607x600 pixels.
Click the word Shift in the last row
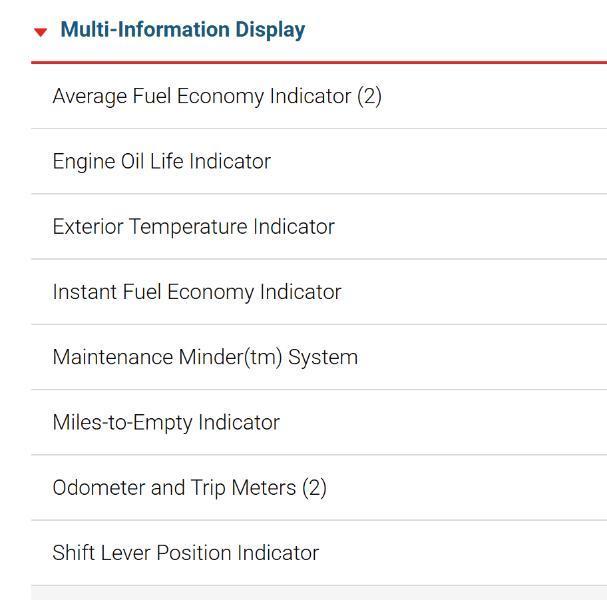tap(72, 553)
